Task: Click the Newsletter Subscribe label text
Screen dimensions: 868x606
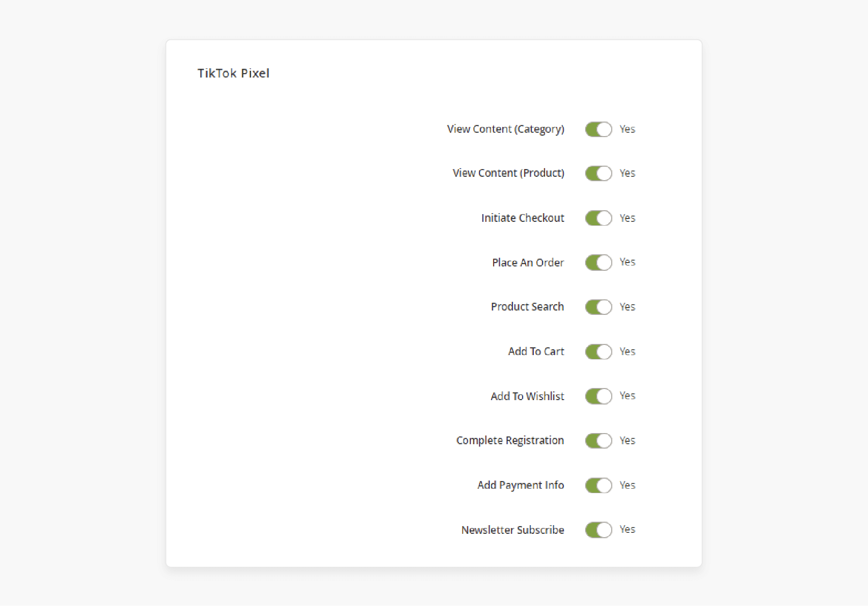Action: click(512, 530)
